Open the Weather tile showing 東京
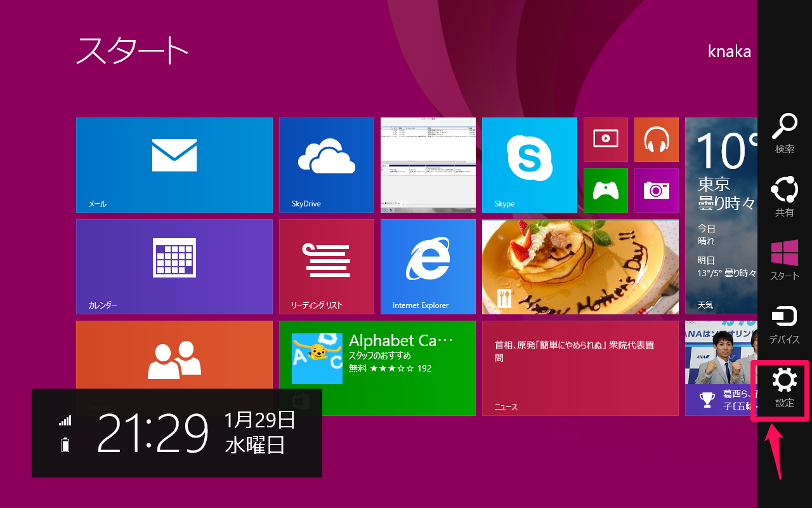The image size is (812, 508). [x=721, y=216]
